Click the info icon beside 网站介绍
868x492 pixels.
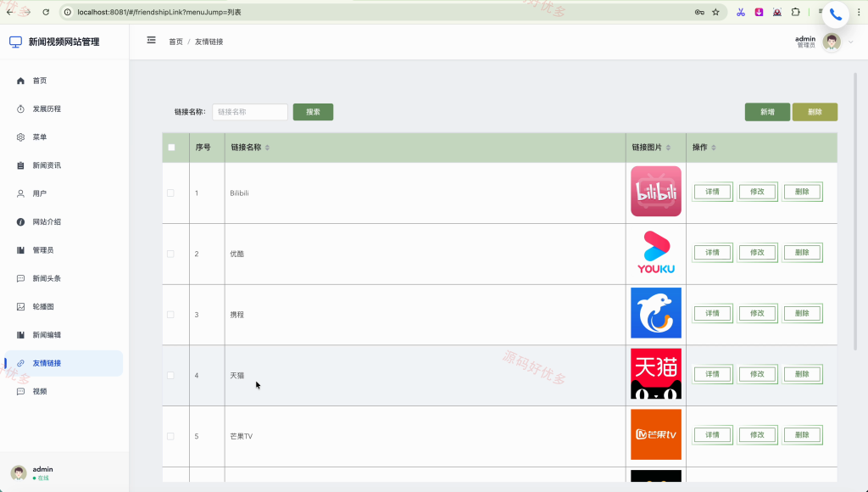point(20,222)
